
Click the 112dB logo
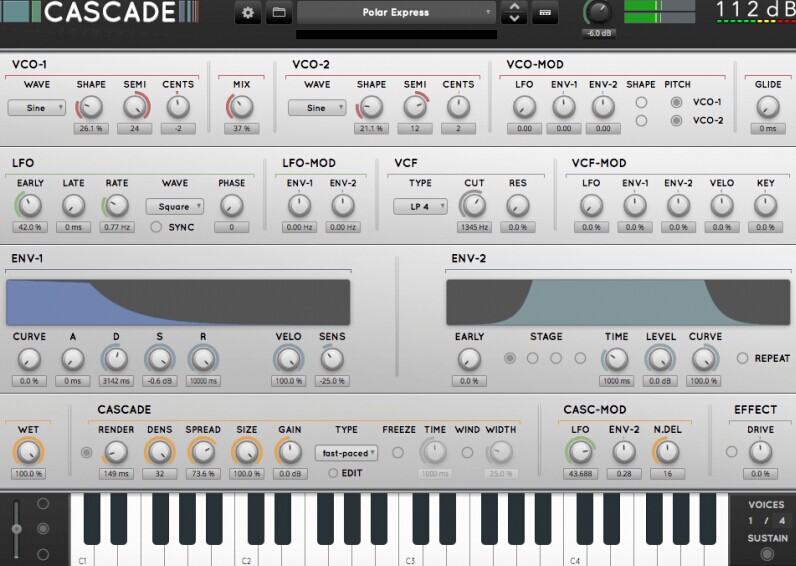coord(756,12)
